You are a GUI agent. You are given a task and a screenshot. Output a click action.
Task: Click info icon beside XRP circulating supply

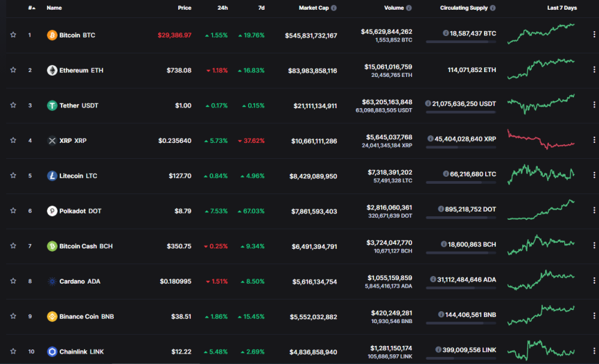click(430, 139)
